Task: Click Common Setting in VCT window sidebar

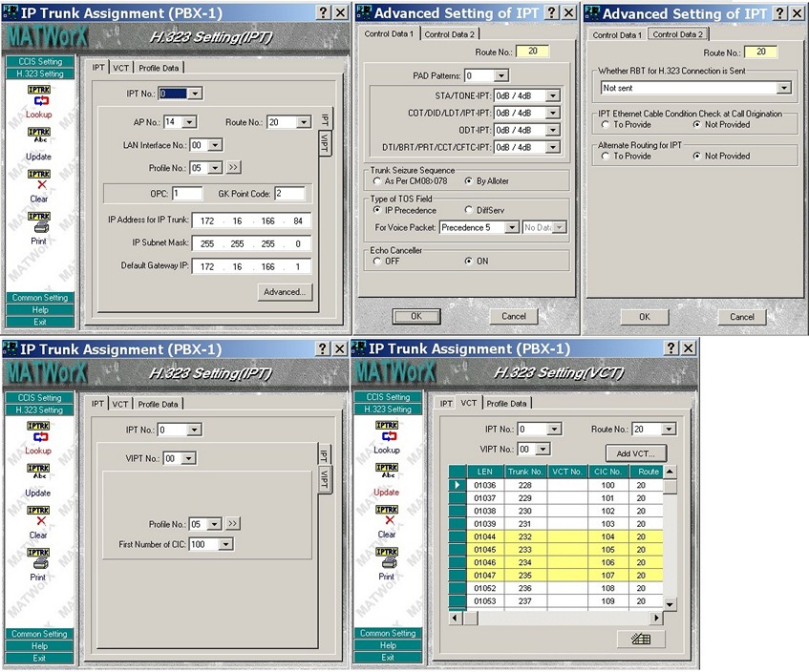Action: pyautogui.click(x=388, y=633)
